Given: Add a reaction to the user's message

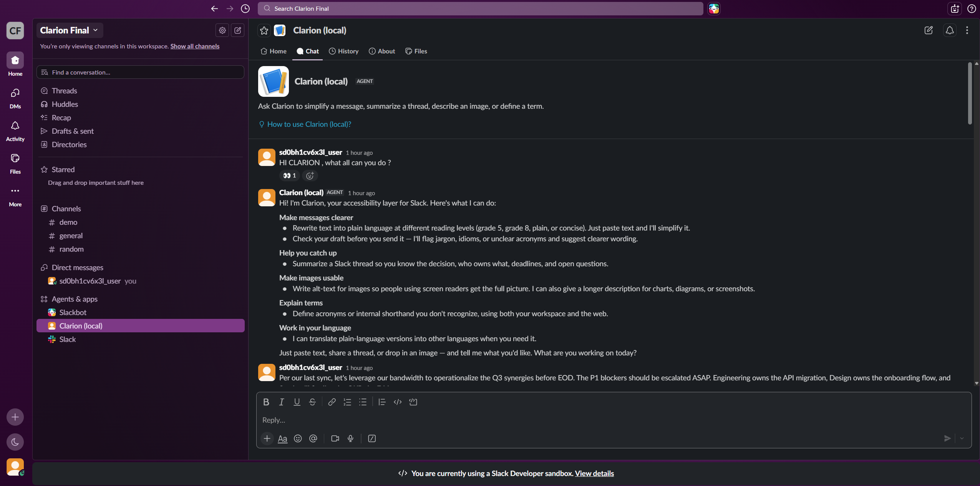Looking at the screenshot, I should [x=310, y=176].
